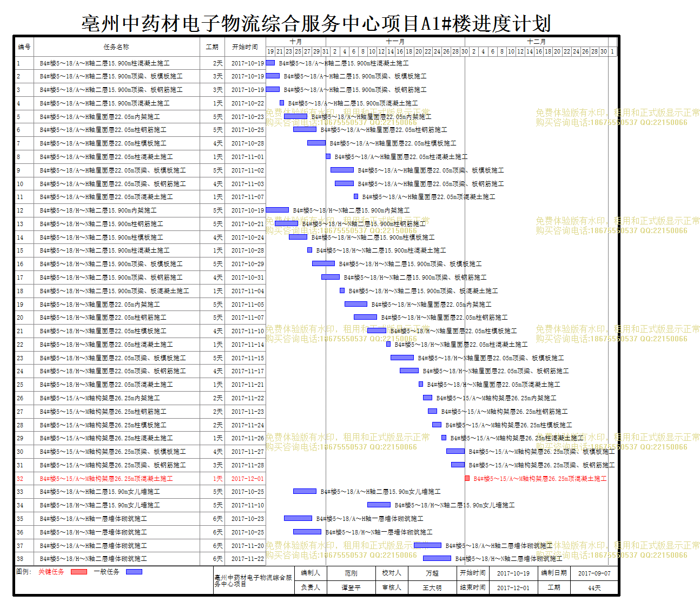
Task: Select the Gantt bar of task 23
Action: [x=402, y=358]
